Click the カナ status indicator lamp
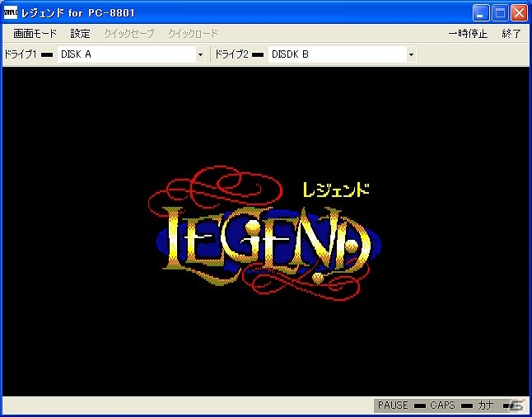Image resolution: width=532 pixels, height=417 pixels. [x=507, y=405]
